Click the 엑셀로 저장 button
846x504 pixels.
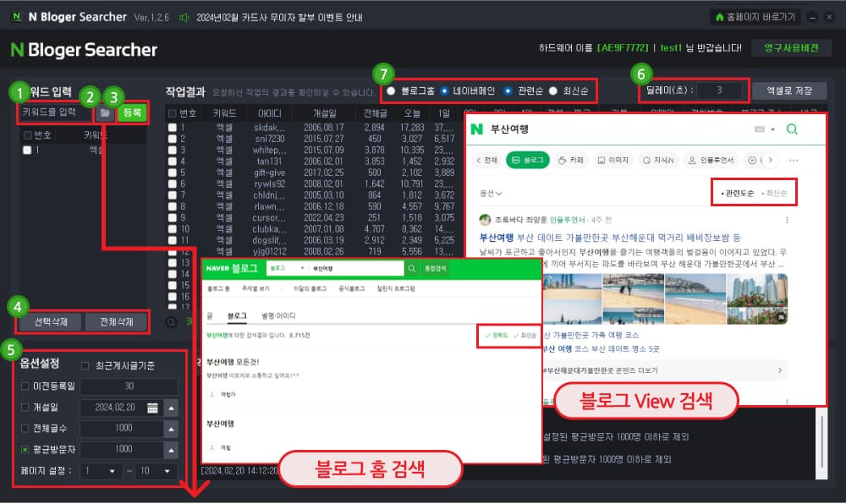click(789, 90)
